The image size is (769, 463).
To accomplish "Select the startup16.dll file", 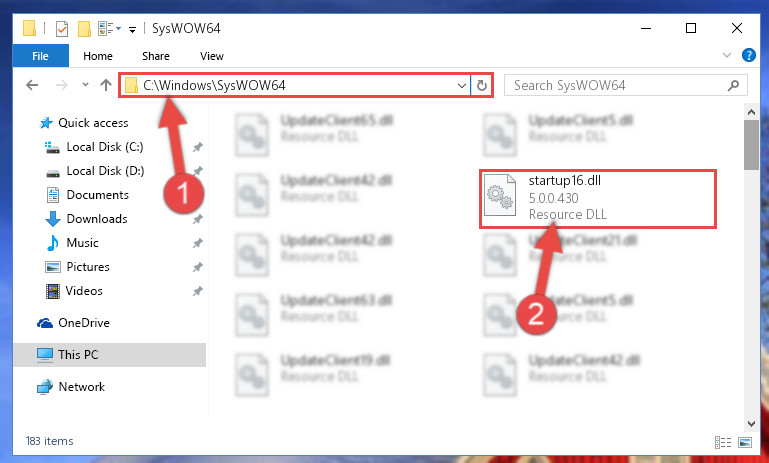I will click(x=597, y=199).
